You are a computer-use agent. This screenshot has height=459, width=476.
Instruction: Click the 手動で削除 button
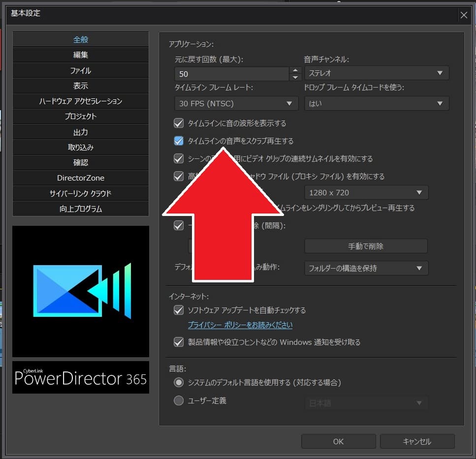coord(366,246)
